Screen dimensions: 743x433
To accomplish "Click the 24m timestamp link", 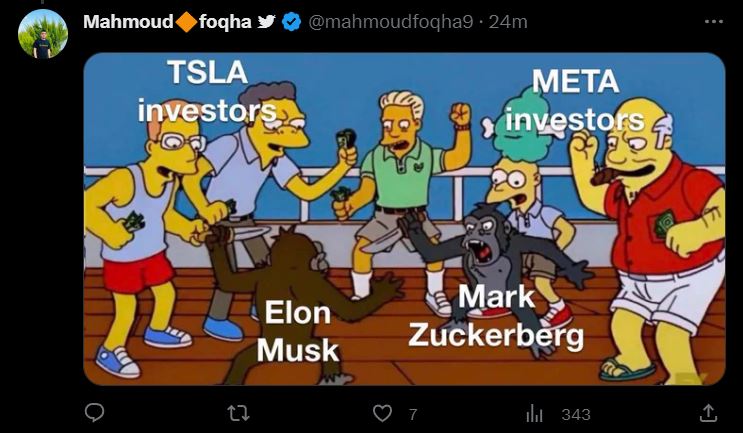I will (508, 22).
